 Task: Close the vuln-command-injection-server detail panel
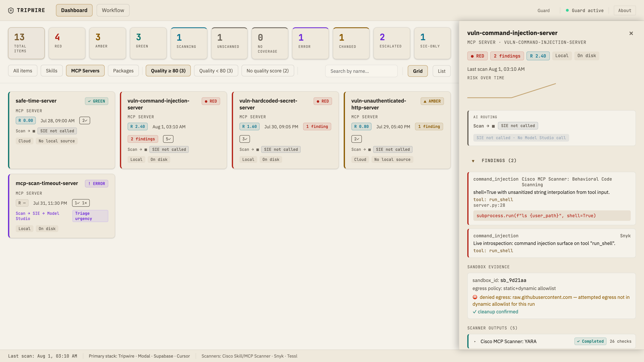[631, 33]
